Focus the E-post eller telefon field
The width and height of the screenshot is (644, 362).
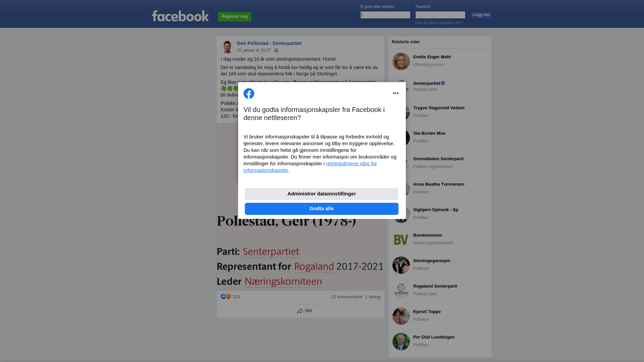pos(385,15)
